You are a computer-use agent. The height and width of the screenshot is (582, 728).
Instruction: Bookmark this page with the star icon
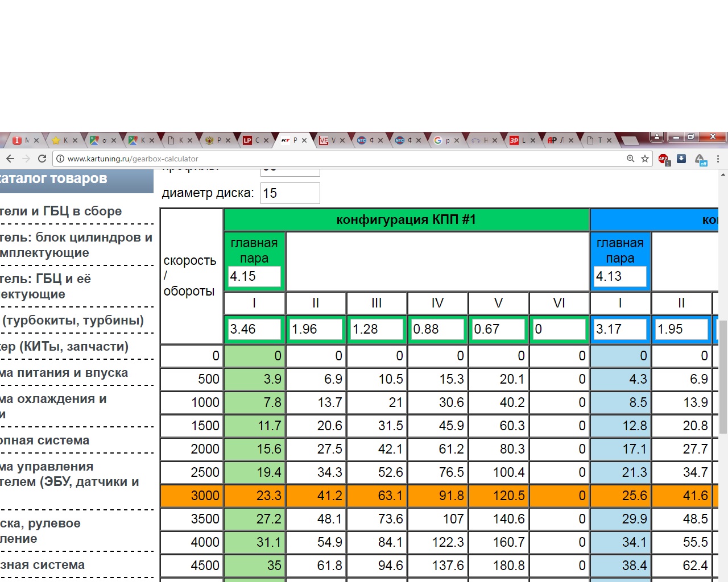pos(645,159)
